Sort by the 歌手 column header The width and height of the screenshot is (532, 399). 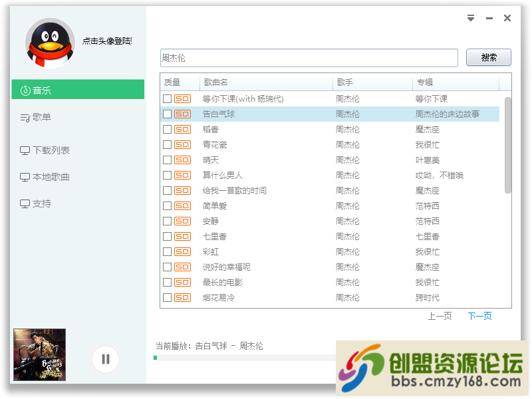pyautogui.click(x=372, y=82)
